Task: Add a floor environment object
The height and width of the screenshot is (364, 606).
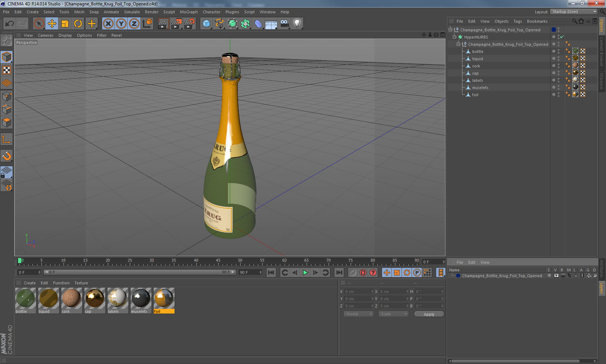Action: pos(271,24)
